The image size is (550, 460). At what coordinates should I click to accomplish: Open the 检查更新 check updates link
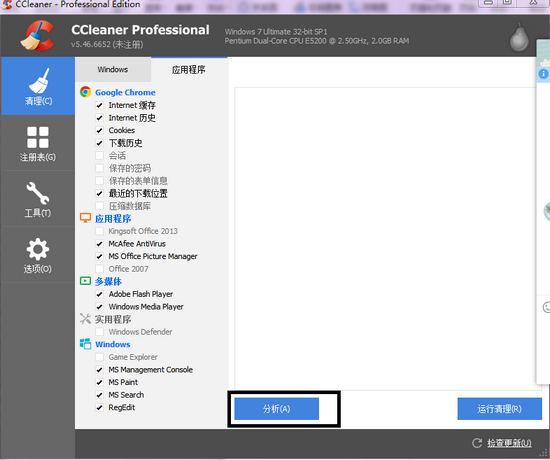pos(509,443)
